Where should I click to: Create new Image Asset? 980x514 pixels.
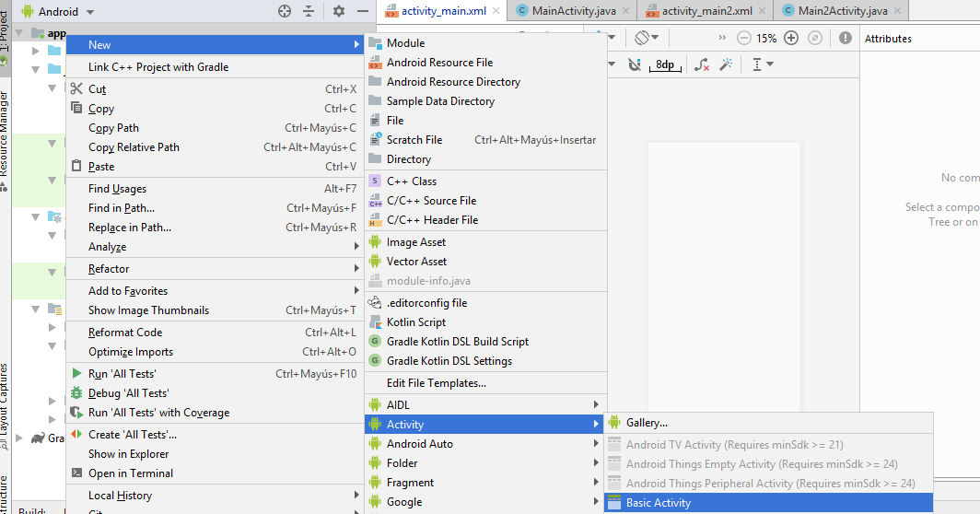485,242
